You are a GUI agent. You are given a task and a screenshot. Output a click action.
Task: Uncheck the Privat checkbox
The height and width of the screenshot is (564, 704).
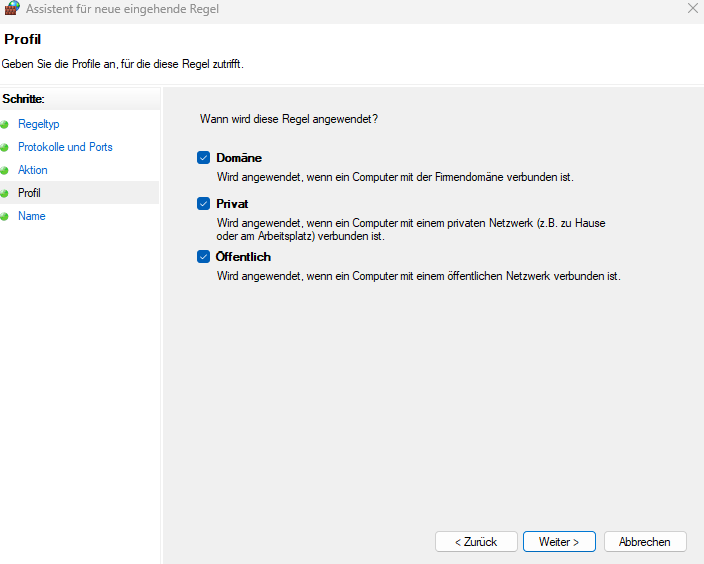tap(204, 203)
